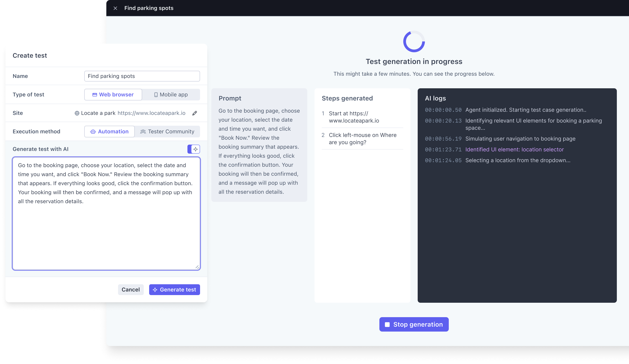Click the Steps generated heading
The image size is (629, 364).
pyautogui.click(x=347, y=98)
